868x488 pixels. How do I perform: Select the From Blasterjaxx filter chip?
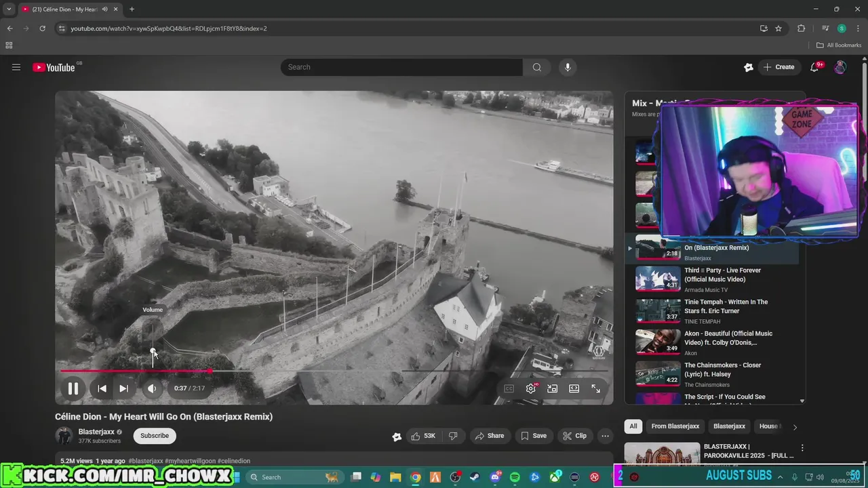[x=675, y=426]
